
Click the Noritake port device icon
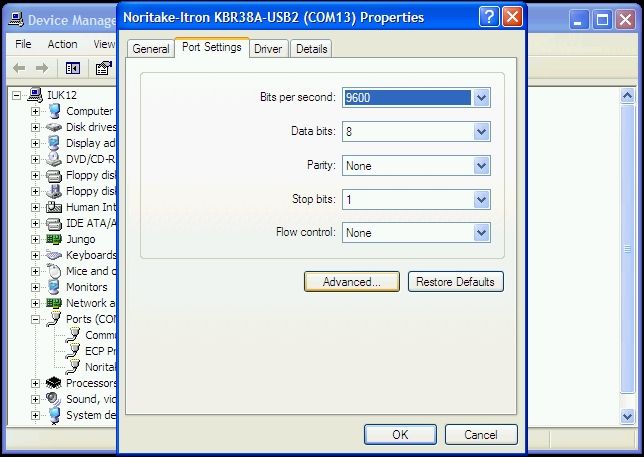coord(73,367)
